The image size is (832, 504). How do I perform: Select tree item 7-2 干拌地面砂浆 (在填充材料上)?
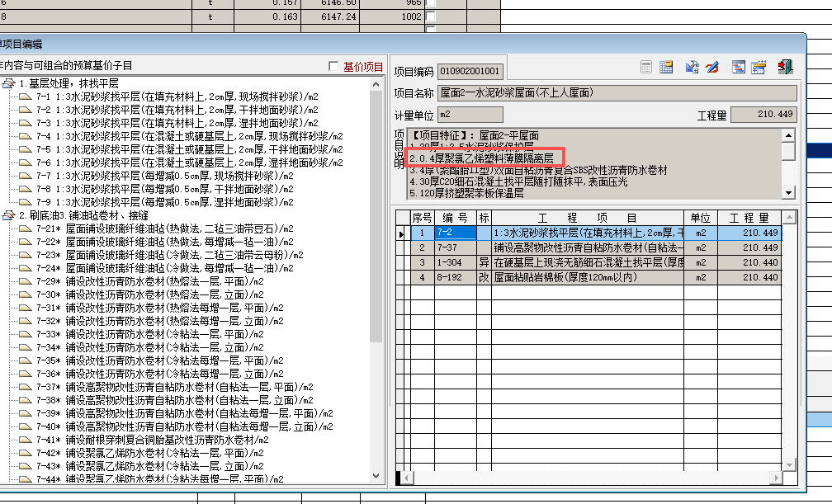click(x=177, y=110)
